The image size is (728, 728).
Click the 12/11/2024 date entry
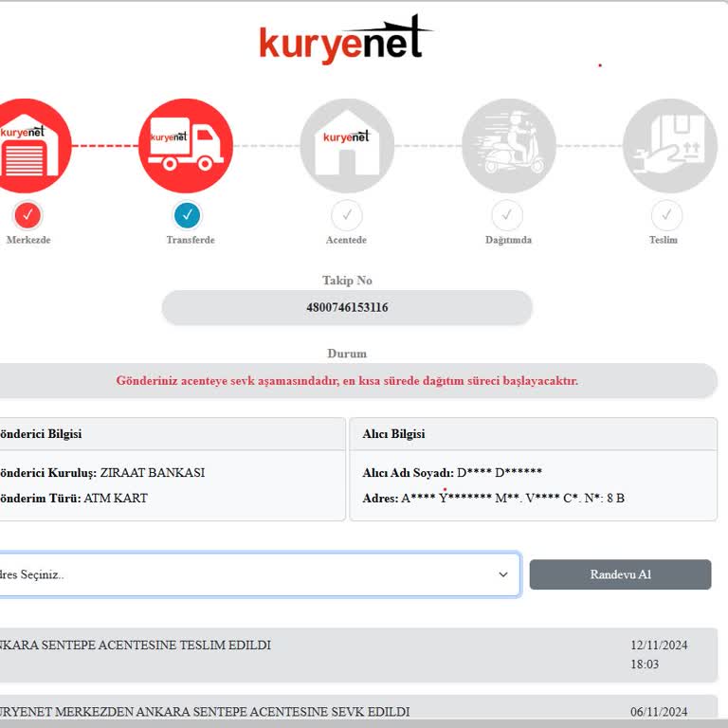point(659,645)
